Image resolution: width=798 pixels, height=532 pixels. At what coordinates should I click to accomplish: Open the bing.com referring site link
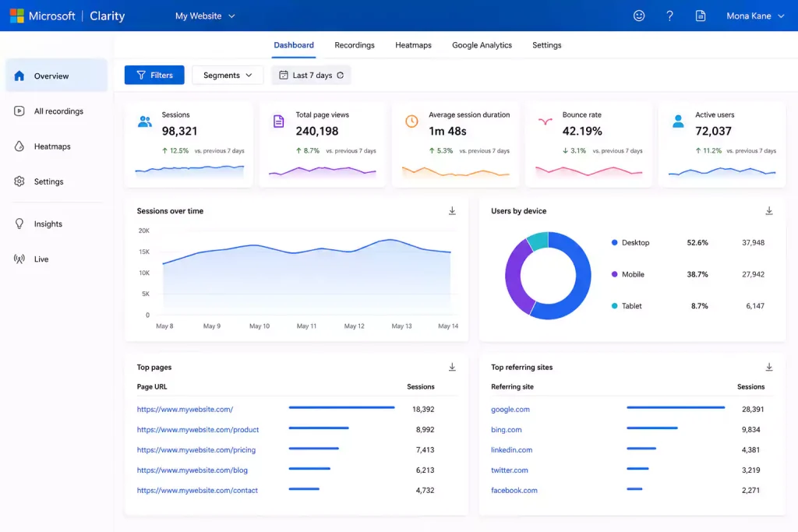(506, 429)
